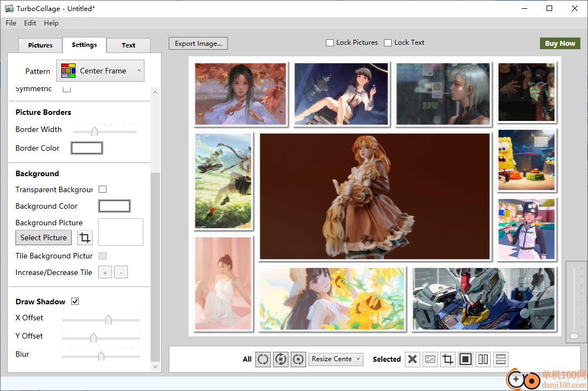Open the Resize Center dropdown
588x391 pixels.
[335, 359]
